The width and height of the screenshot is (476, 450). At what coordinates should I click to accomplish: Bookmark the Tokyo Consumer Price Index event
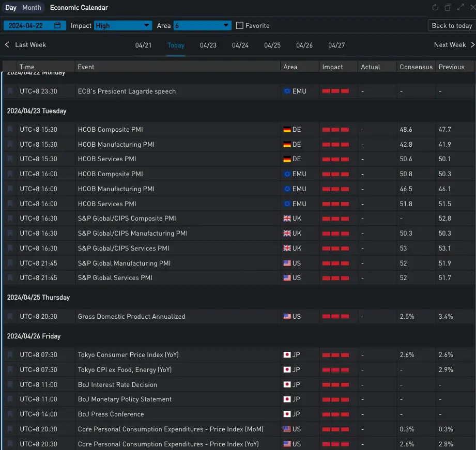click(10, 355)
